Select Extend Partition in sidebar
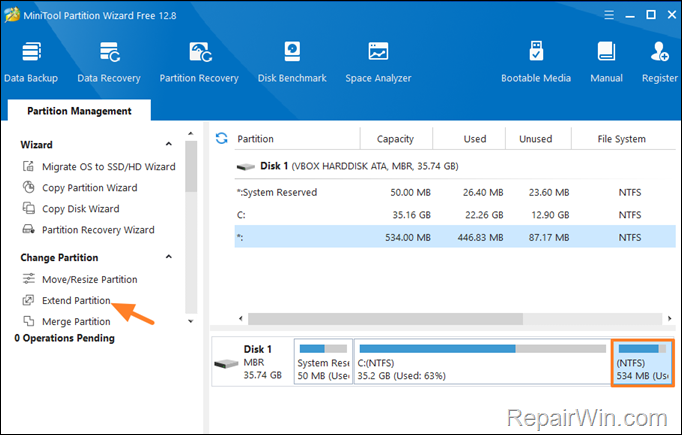The width and height of the screenshot is (682, 435). [76, 301]
